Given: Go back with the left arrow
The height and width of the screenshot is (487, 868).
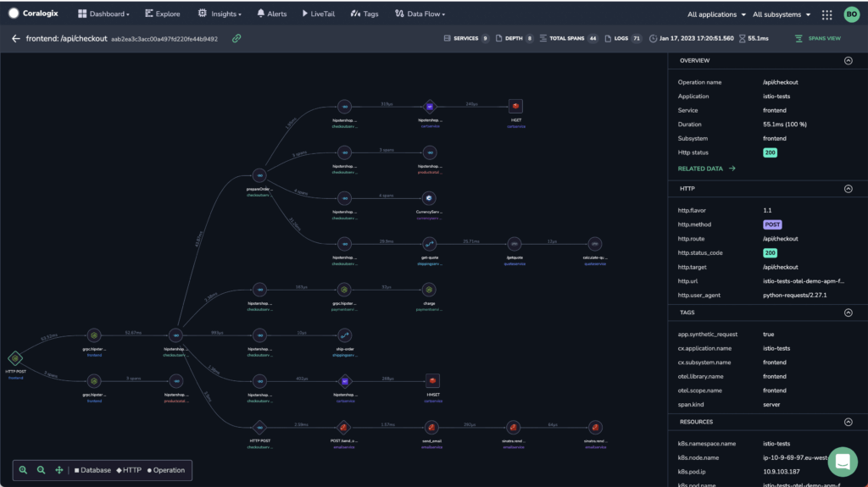Looking at the screenshot, I should pyautogui.click(x=15, y=39).
